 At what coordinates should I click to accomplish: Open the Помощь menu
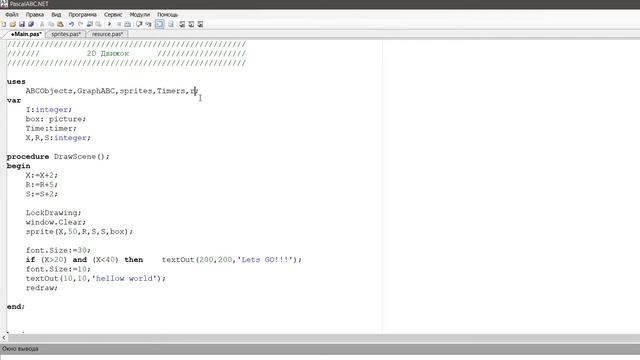pos(167,15)
